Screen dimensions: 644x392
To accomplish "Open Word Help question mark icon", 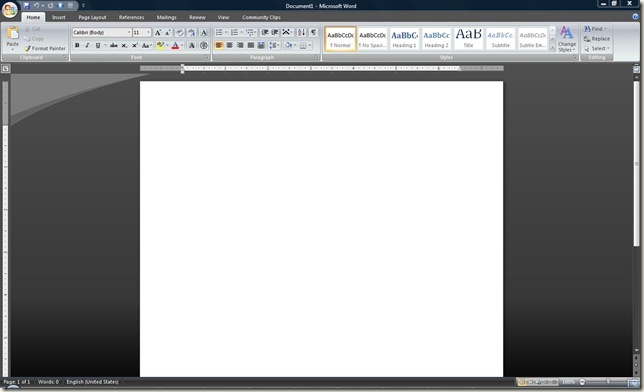I will tap(636, 16).
